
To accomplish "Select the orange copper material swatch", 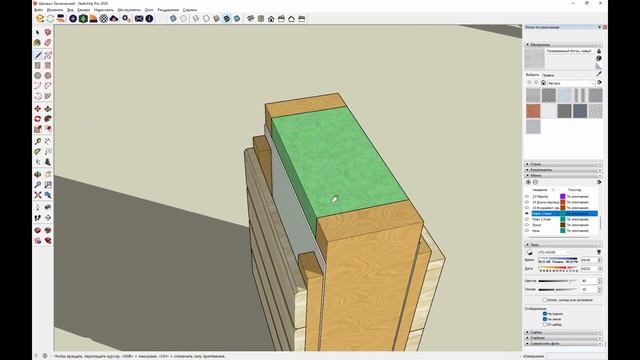I will coord(533,111).
